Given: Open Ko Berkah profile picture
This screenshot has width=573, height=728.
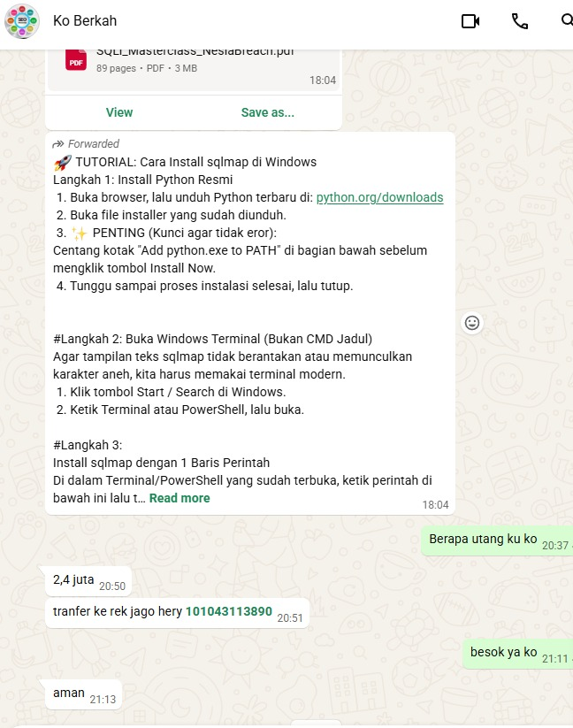Looking at the screenshot, I should point(22,21).
